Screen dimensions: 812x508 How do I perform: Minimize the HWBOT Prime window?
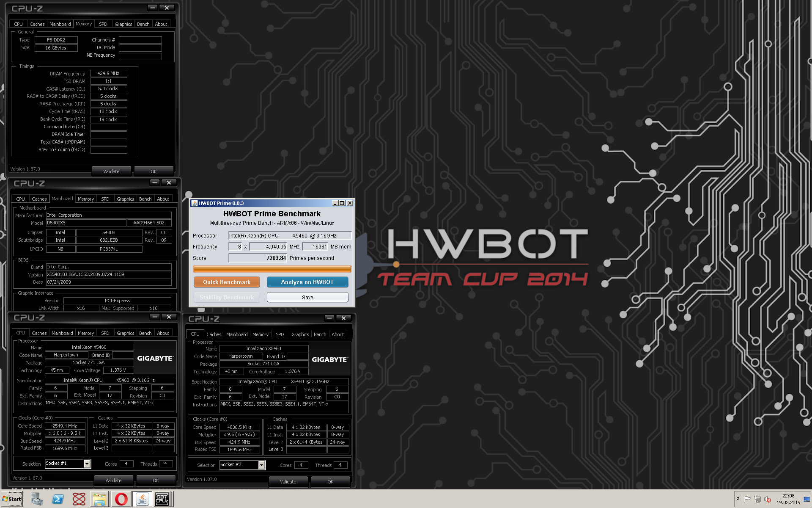pyautogui.click(x=335, y=203)
